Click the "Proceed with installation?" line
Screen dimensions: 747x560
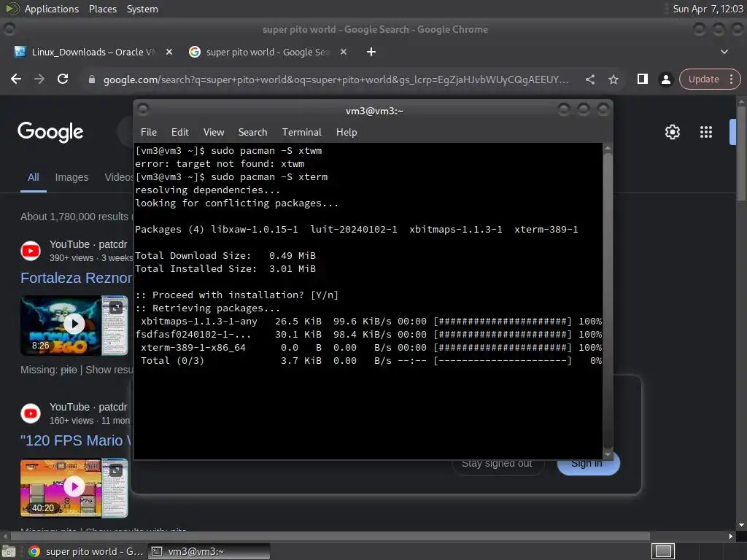pos(237,295)
